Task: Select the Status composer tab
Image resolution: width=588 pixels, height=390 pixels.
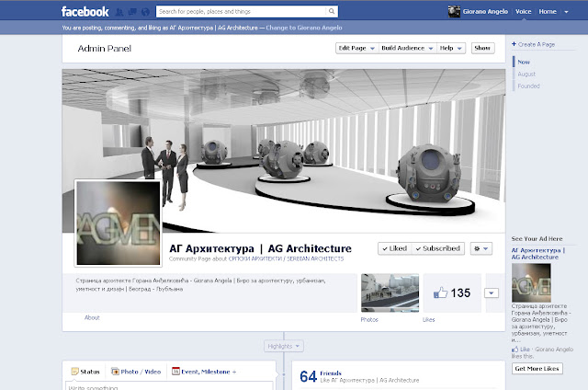Action: [x=85, y=372]
